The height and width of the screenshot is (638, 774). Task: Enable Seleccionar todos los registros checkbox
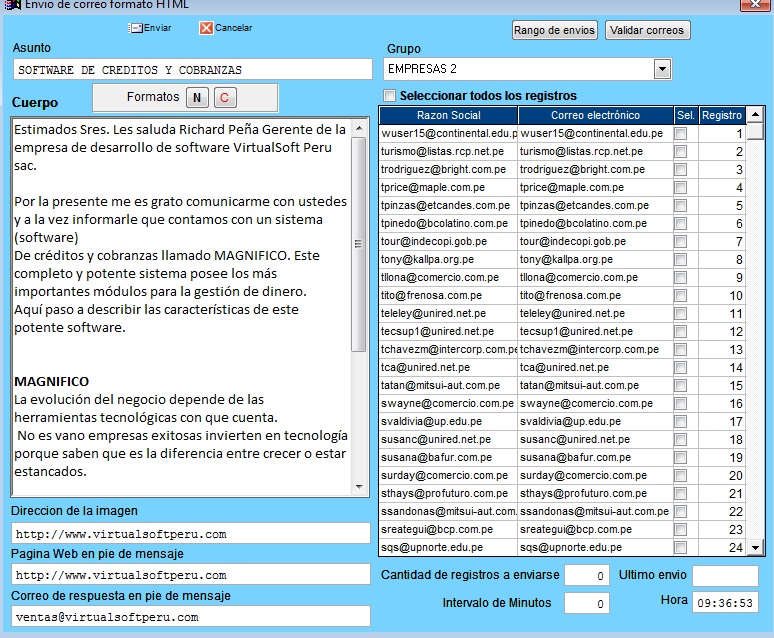tap(390, 96)
